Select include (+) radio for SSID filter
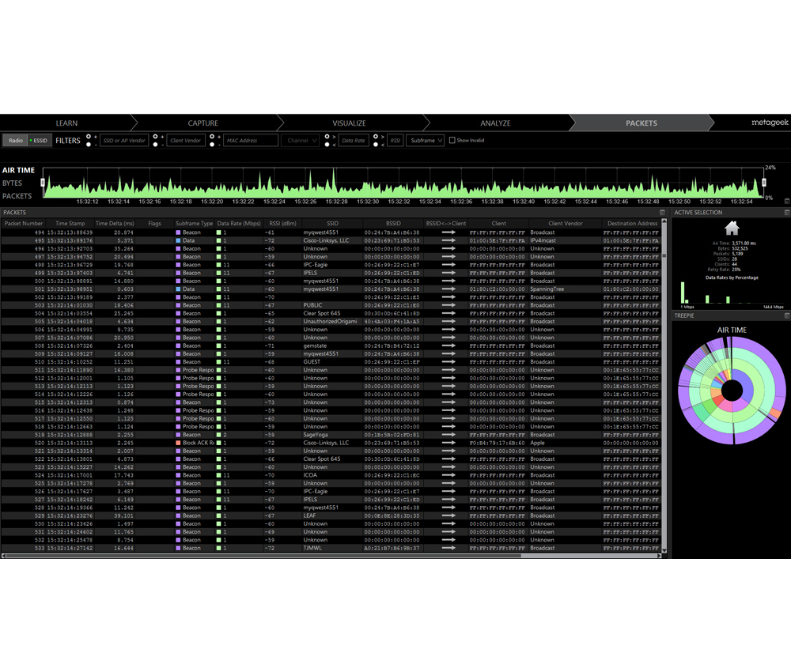Image resolution: width=791 pixels, height=672 pixels. [89, 137]
